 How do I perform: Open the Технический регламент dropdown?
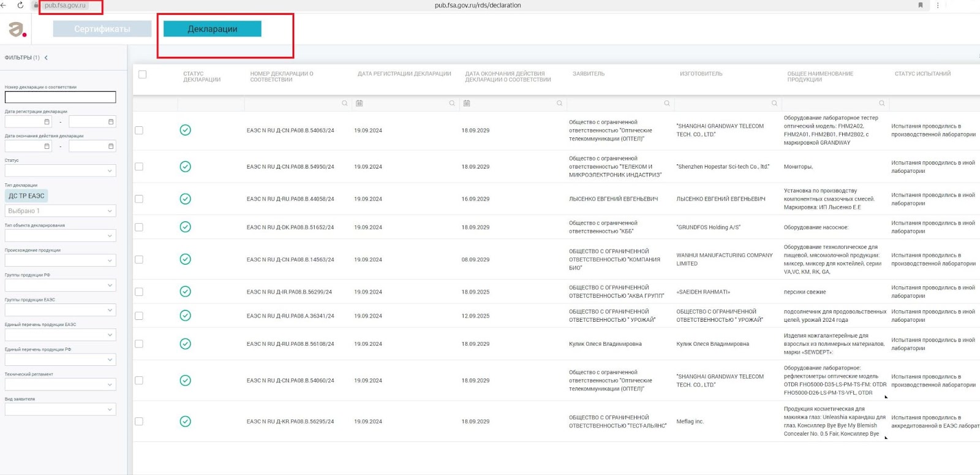60,384
